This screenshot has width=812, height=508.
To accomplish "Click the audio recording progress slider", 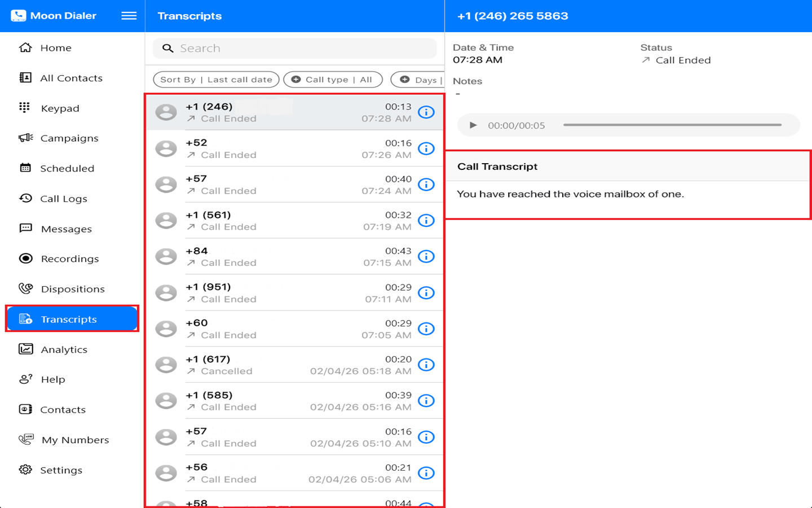I will tap(672, 125).
